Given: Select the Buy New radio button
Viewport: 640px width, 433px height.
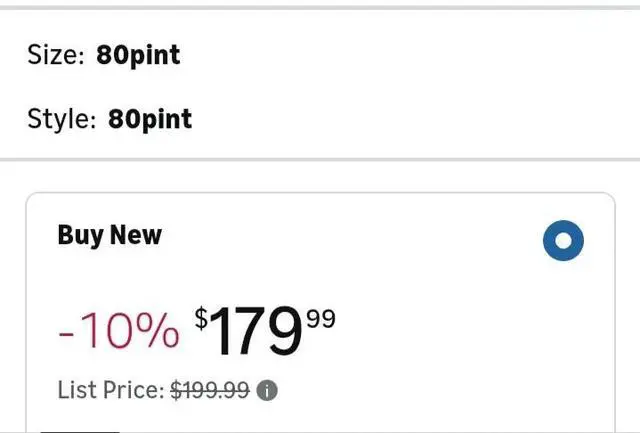Looking at the screenshot, I should (563, 241).
